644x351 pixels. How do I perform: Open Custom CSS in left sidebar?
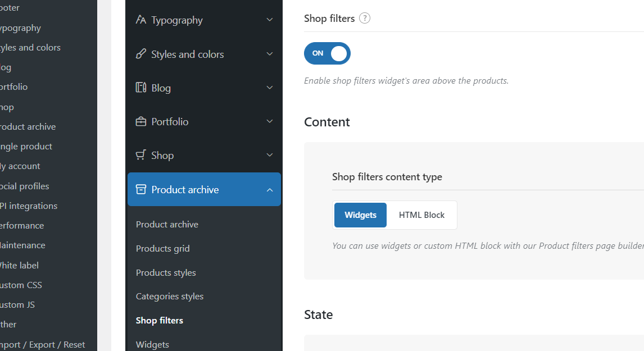[x=21, y=285]
